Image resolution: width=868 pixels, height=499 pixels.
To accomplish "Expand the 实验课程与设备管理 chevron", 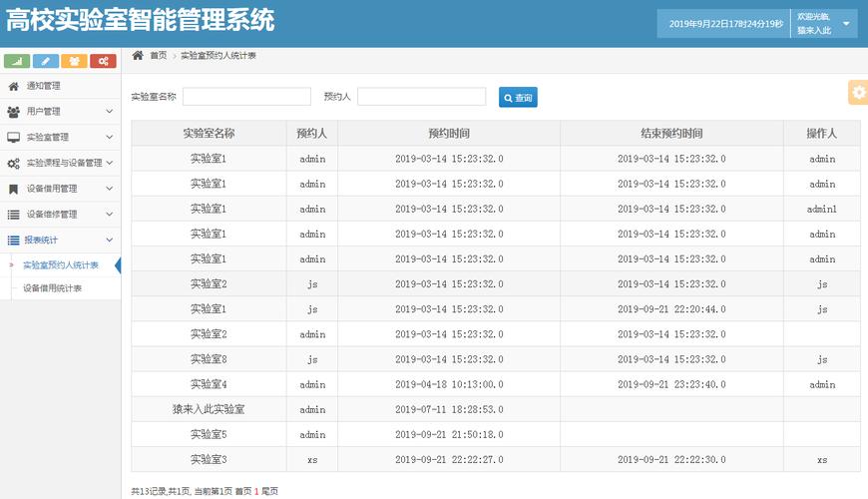I will [109, 163].
